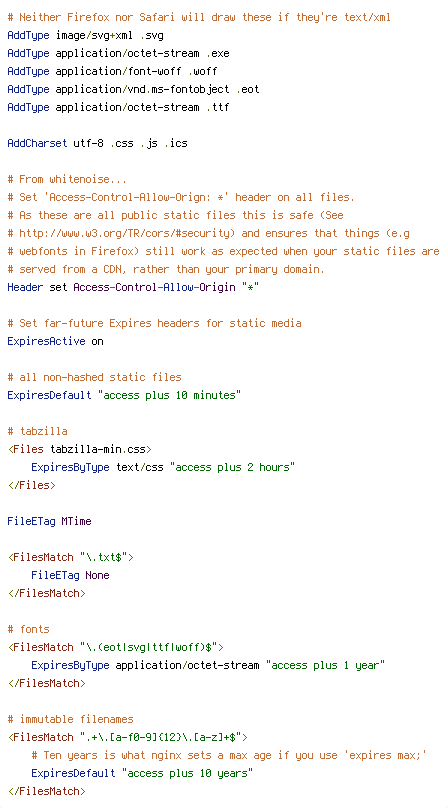Click the image/svg+xml AddType line
This screenshot has width=448, height=808.
coord(86,36)
